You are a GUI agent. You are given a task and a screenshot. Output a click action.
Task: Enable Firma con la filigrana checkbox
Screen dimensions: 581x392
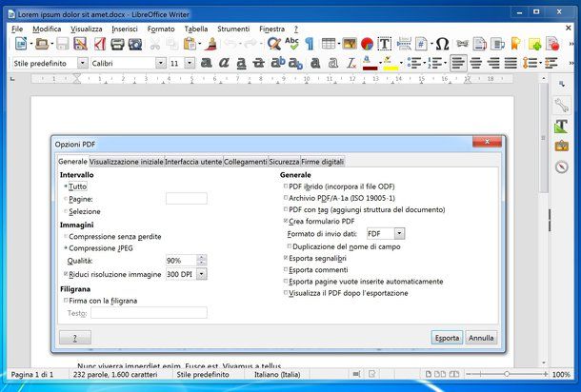(x=66, y=301)
